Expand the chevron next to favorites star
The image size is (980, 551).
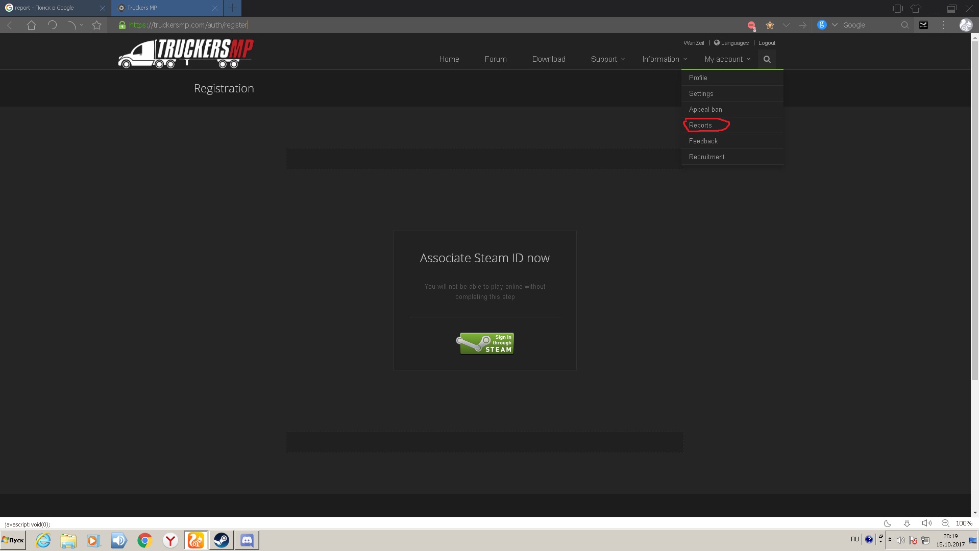(786, 25)
